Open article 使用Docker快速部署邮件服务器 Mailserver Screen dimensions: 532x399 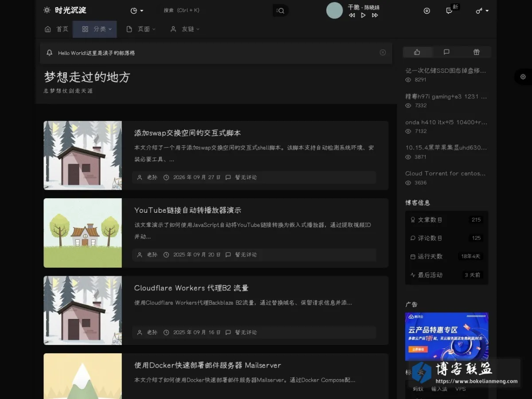[x=207, y=365]
